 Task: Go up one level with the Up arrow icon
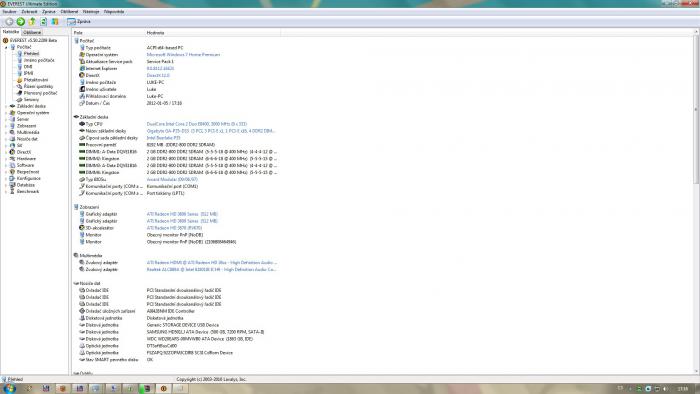(x=32, y=21)
